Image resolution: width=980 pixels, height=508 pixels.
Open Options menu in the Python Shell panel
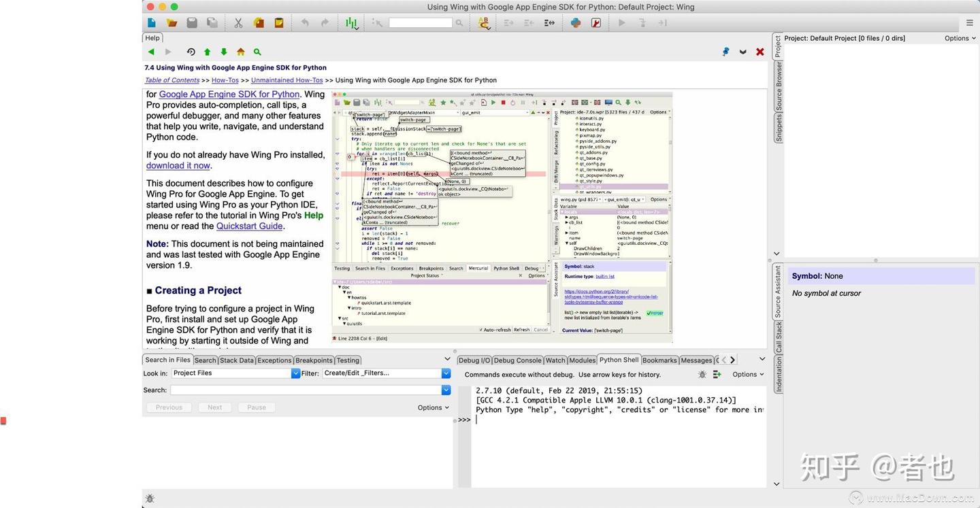point(745,373)
